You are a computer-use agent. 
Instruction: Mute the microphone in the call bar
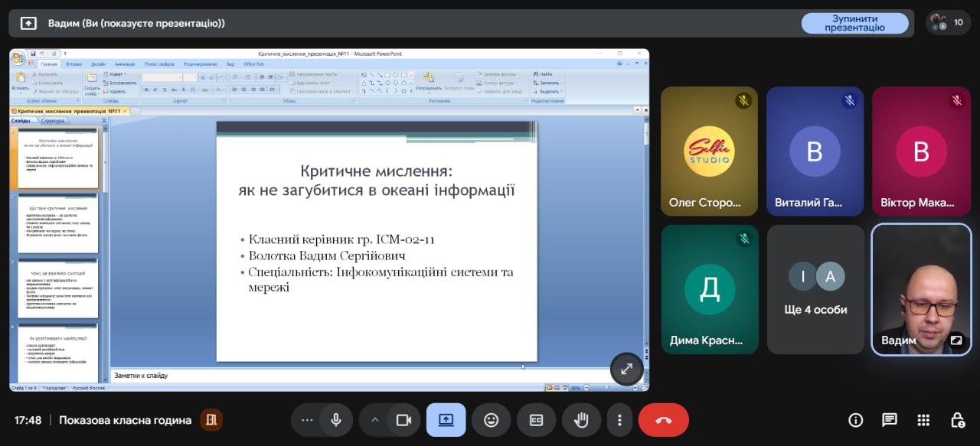click(x=335, y=420)
